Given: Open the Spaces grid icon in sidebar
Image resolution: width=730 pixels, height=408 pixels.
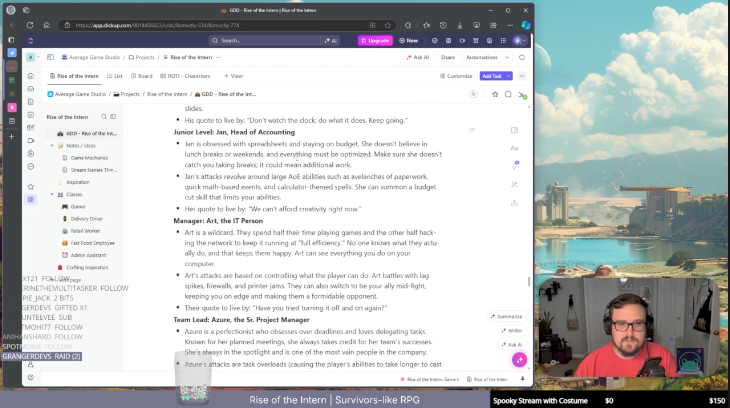Looking at the screenshot, I should pyautogui.click(x=31, y=199).
